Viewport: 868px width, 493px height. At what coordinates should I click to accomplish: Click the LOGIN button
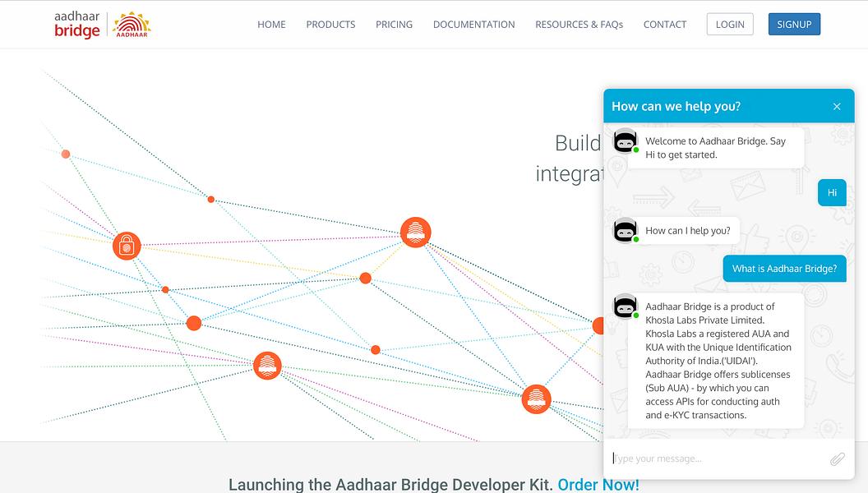point(730,25)
